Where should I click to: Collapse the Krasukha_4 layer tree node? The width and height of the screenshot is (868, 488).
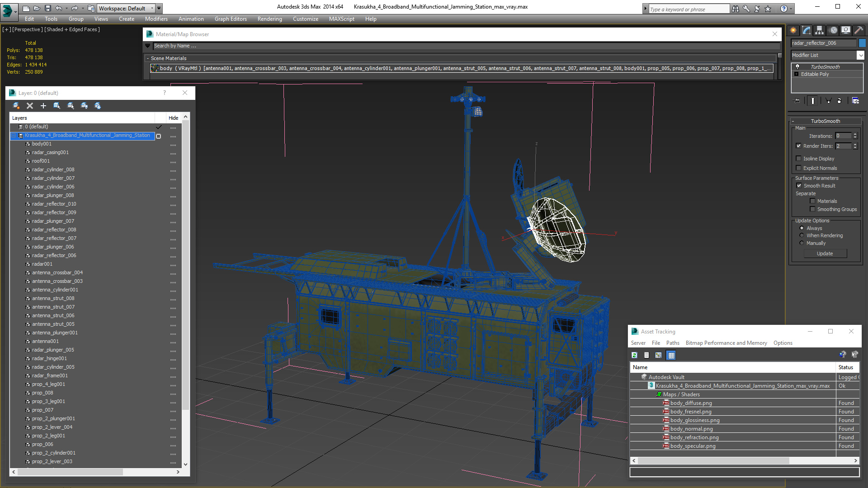coord(14,136)
